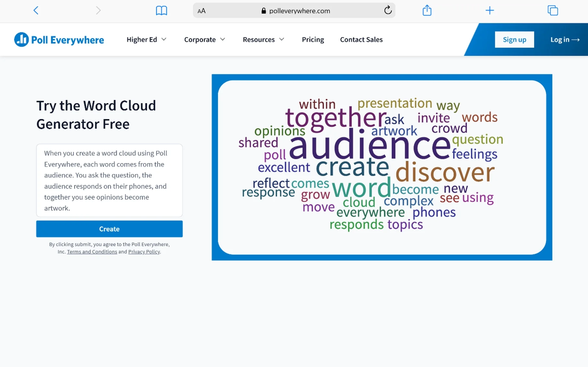Click the word 'excellent' in the cloud

click(284, 167)
